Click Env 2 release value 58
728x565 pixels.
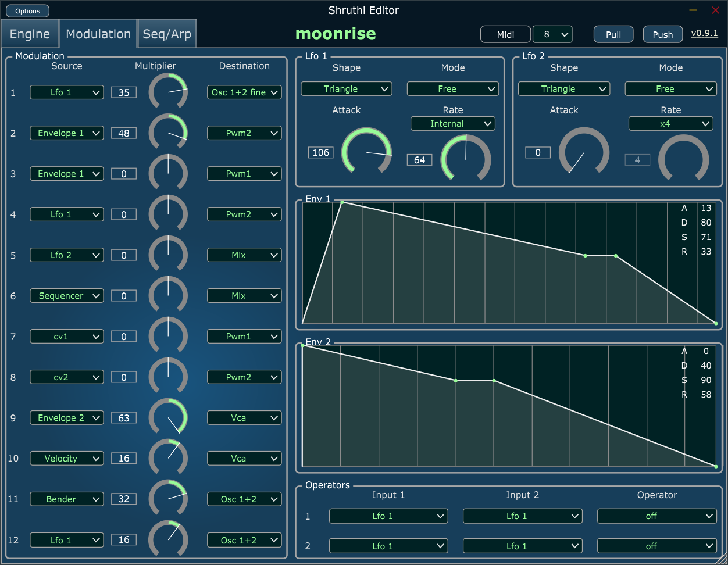pos(706,395)
